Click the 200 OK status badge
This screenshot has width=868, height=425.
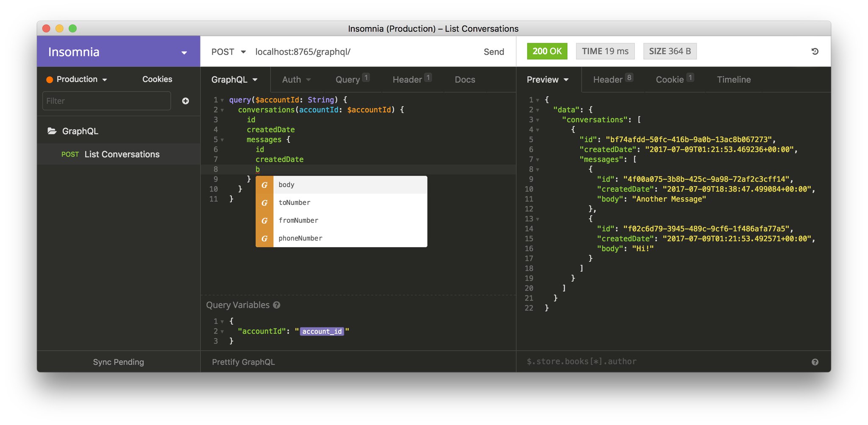[x=547, y=51]
